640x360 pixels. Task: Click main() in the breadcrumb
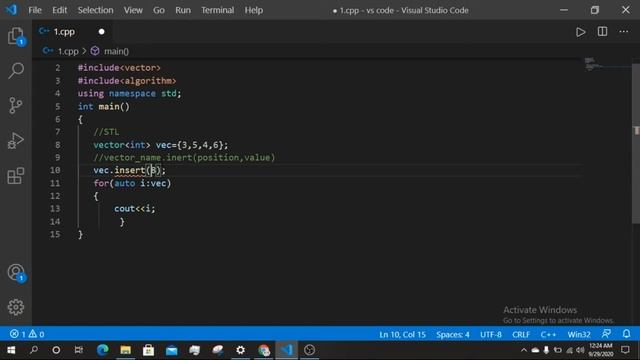[x=116, y=51]
